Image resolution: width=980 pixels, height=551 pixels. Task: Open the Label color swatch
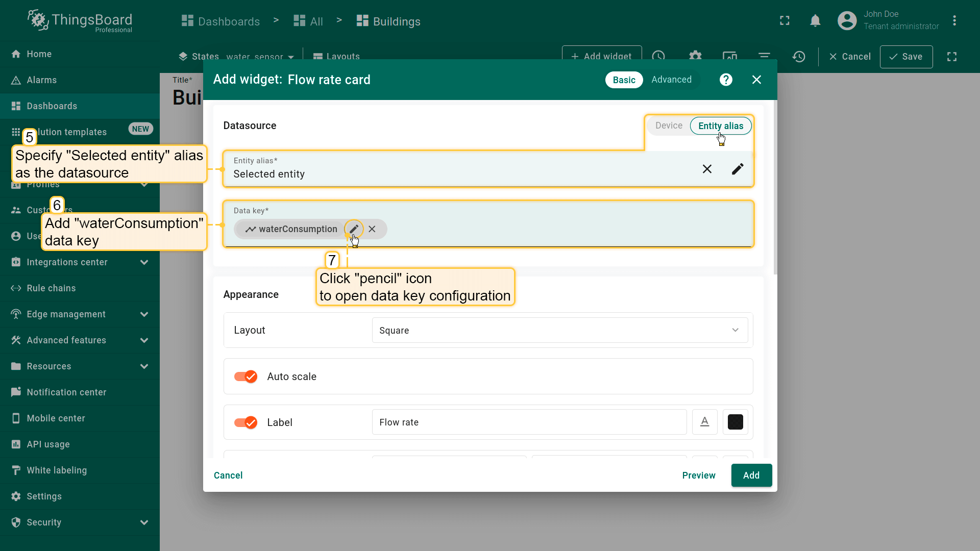[735, 422]
